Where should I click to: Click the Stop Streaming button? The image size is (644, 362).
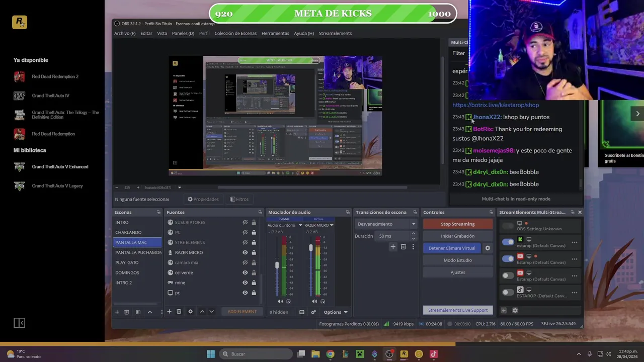pyautogui.click(x=458, y=224)
